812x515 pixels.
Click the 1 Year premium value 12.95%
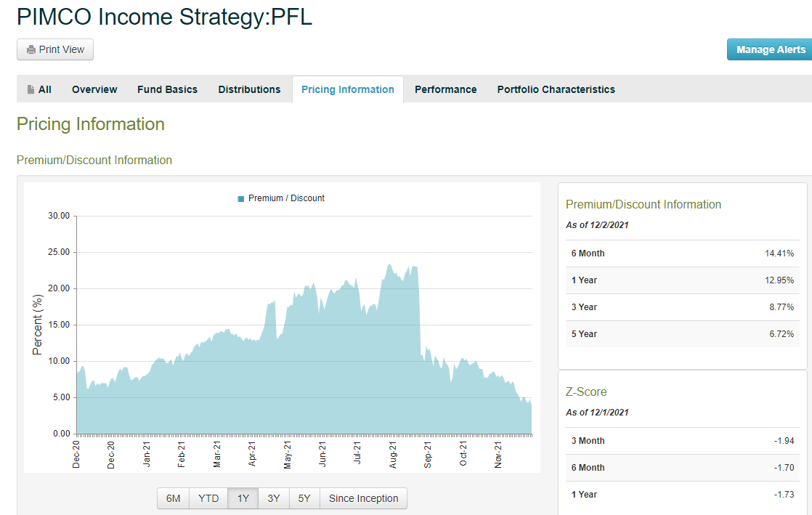pos(779,280)
